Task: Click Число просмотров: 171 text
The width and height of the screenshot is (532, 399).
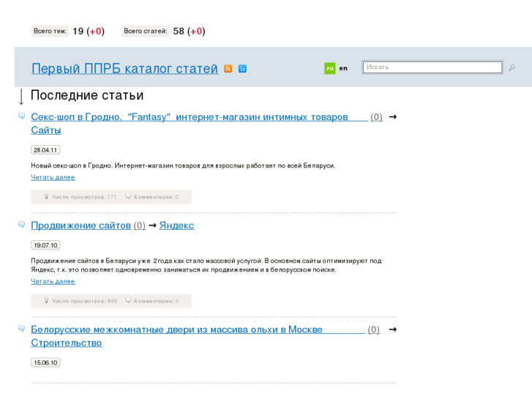Action: [84, 197]
